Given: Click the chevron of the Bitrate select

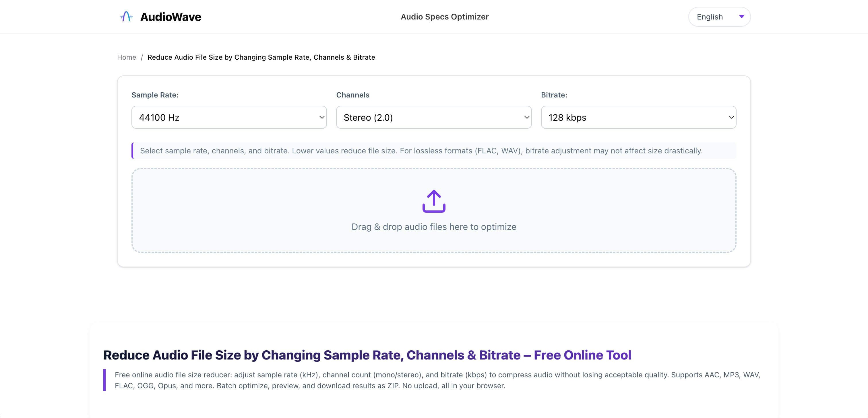Looking at the screenshot, I should [x=731, y=118].
